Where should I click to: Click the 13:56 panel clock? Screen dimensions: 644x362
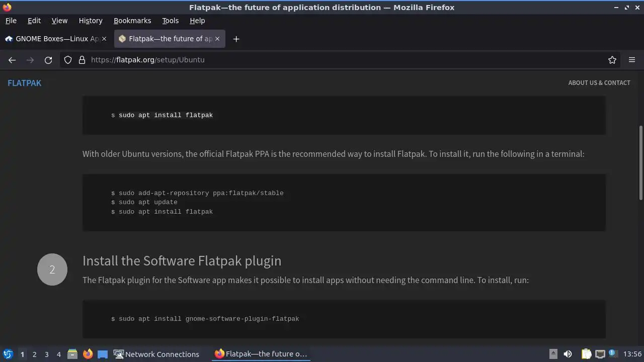coord(632,354)
